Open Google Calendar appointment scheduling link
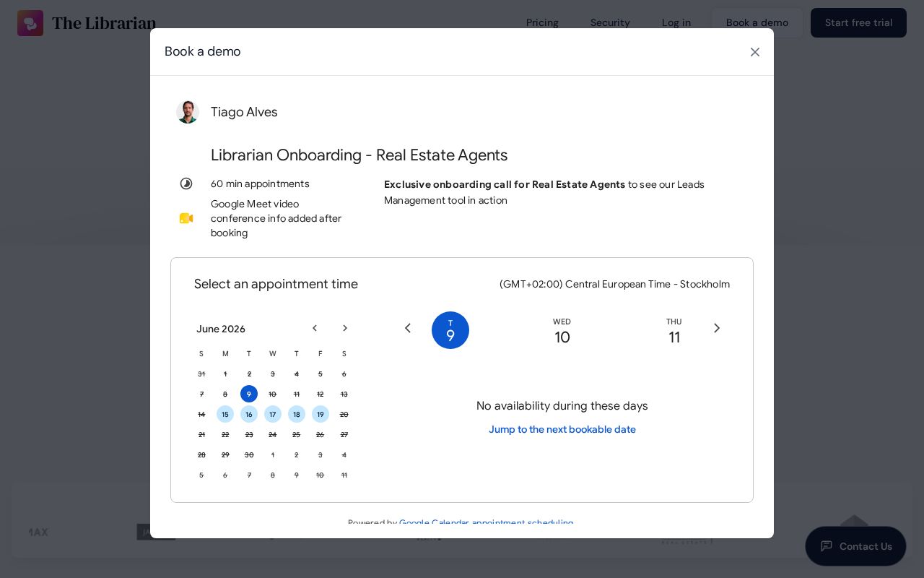The image size is (924, 578). click(486, 523)
